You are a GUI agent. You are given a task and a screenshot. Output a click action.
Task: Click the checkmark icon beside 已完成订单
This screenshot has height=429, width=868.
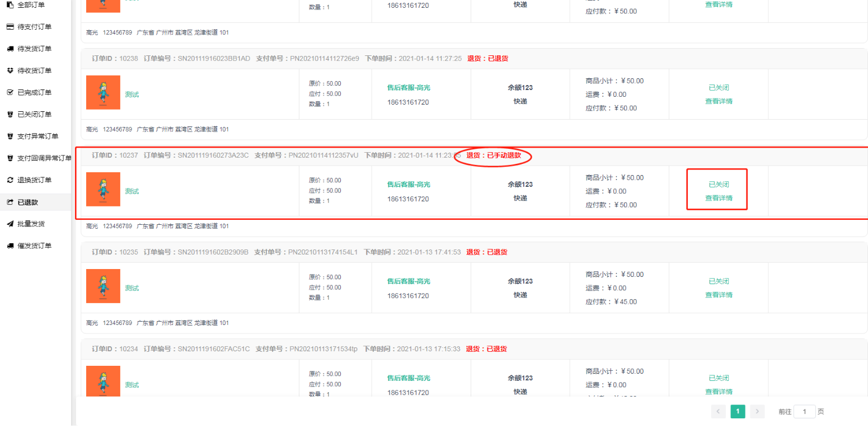pyautogui.click(x=10, y=92)
